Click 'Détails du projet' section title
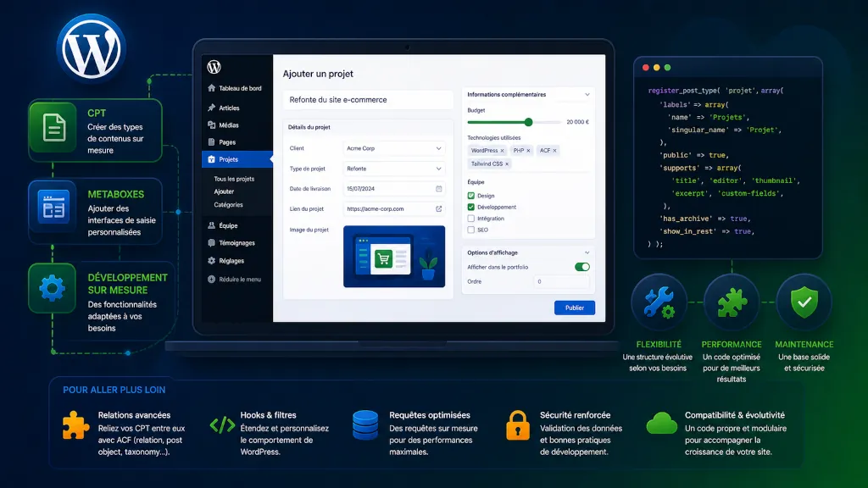868x488 pixels. [x=309, y=127]
